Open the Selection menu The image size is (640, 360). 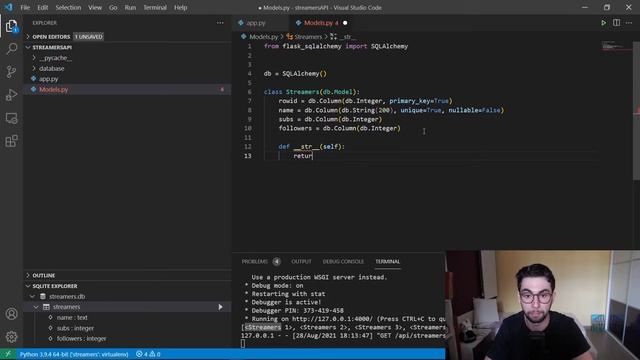[68, 7]
